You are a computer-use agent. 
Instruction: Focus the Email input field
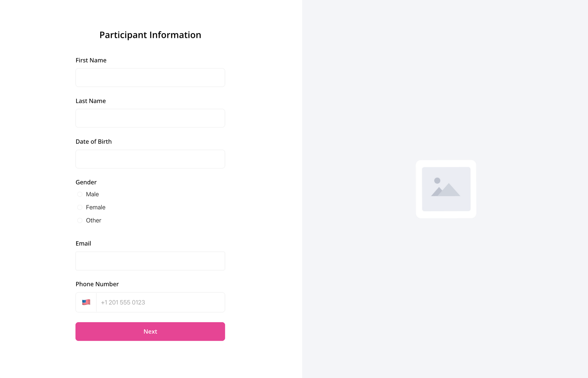(x=150, y=261)
